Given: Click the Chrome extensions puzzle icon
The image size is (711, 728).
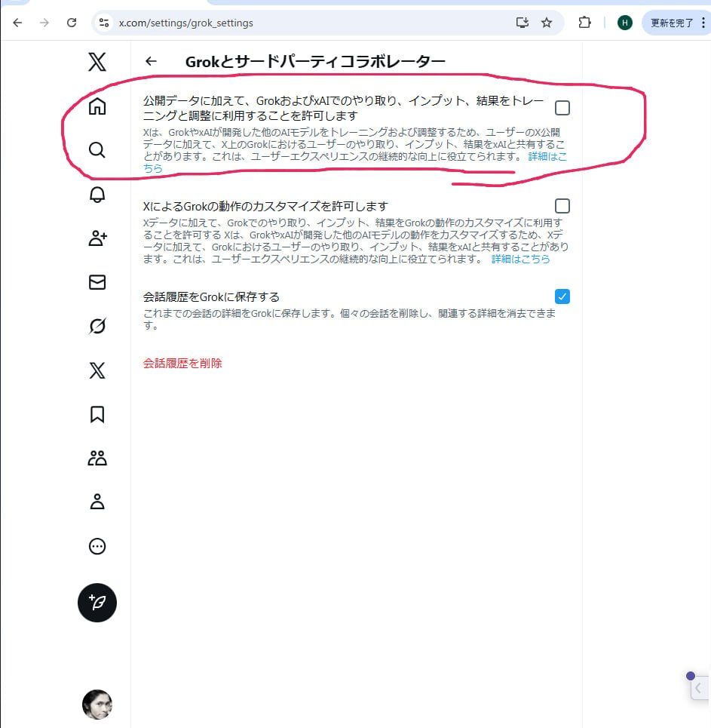Looking at the screenshot, I should [584, 23].
